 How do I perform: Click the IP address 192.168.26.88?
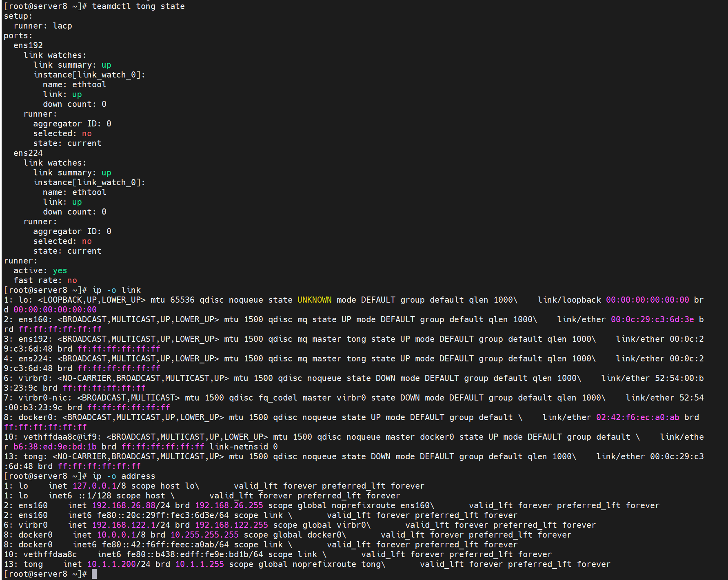pos(124,505)
